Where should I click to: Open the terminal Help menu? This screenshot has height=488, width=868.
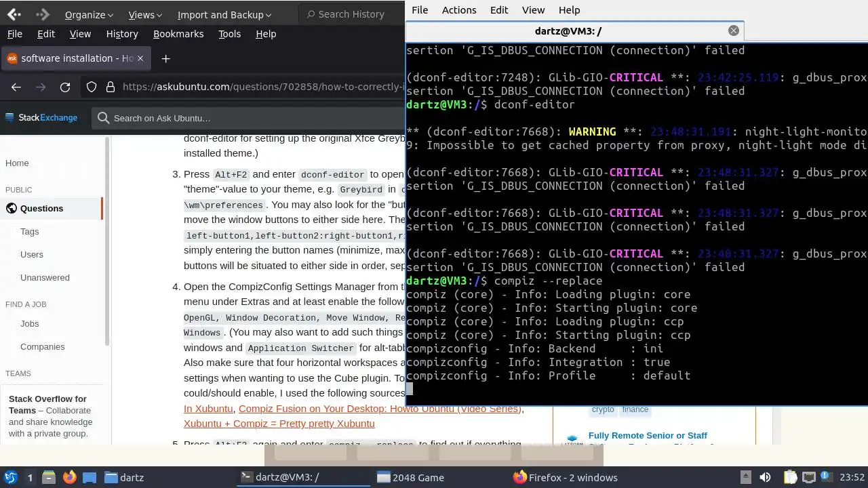click(x=569, y=10)
